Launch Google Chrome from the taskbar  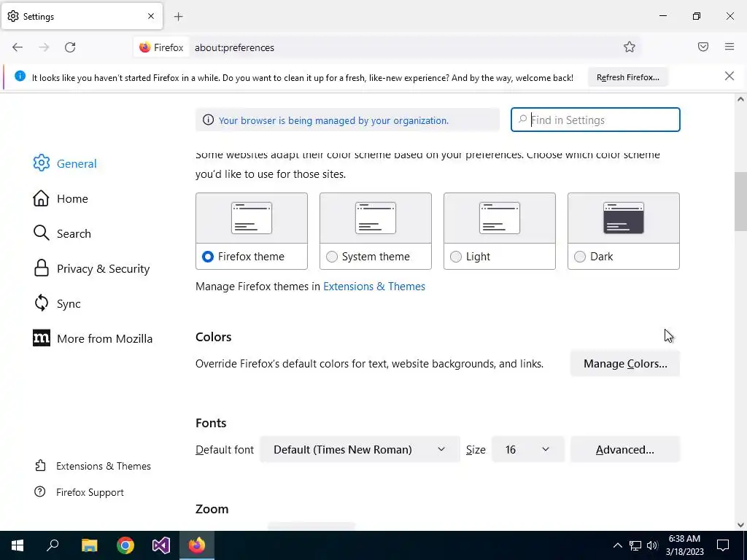(125, 545)
